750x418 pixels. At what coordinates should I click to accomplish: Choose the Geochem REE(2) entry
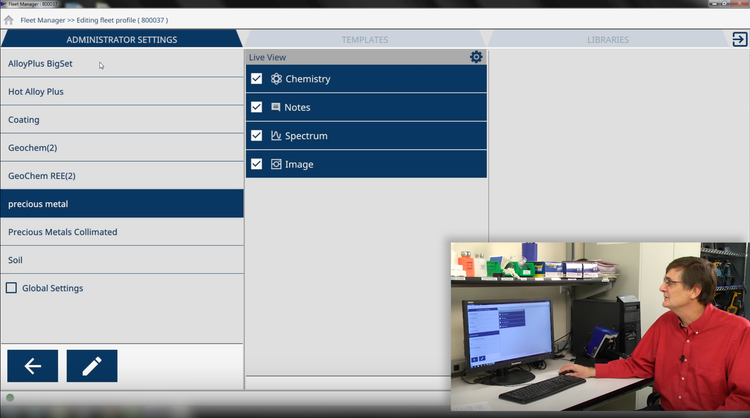(42, 176)
